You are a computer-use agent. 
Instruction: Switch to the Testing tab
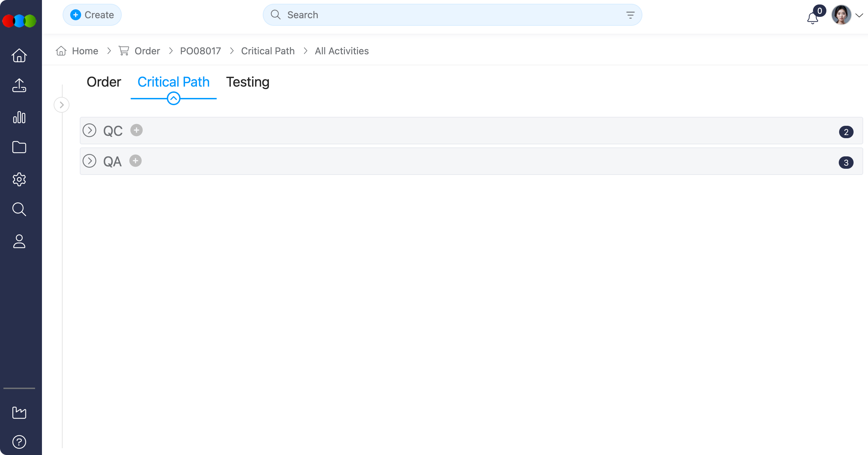coord(248,82)
